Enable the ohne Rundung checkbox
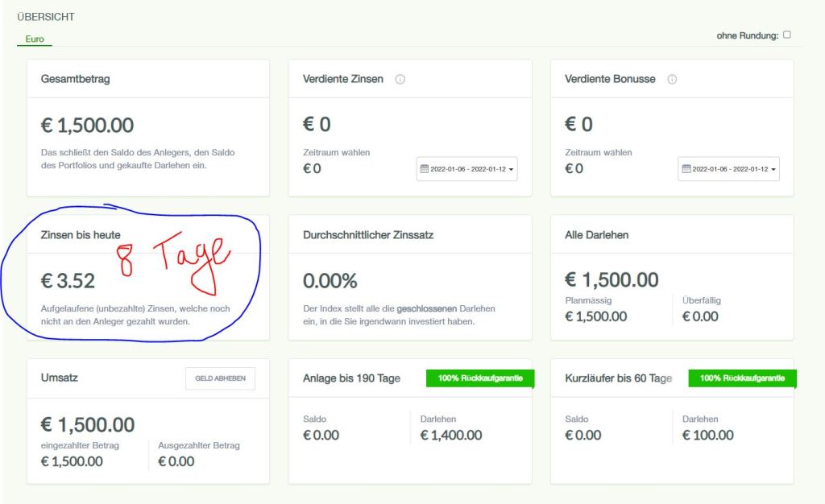The image size is (825, 504). 787,35
